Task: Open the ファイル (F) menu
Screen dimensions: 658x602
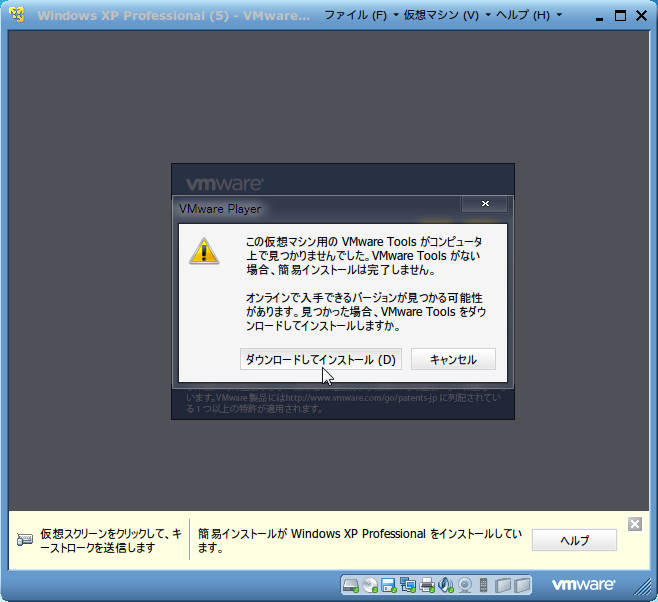Action: pyautogui.click(x=355, y=16)
